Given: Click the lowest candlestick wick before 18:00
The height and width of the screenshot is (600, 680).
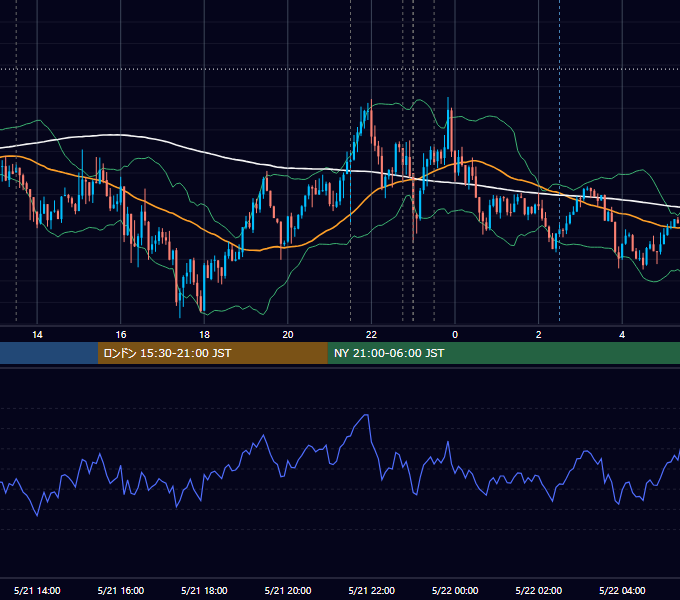Looking at the screenshot, I should tap(180, 303).
